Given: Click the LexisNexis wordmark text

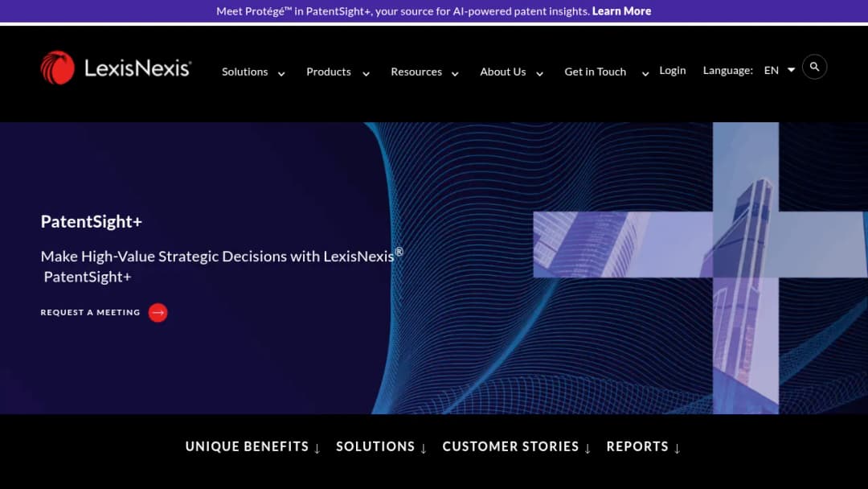Looking at the screenshot, I should pyautogui.click(x=138, y=68).
